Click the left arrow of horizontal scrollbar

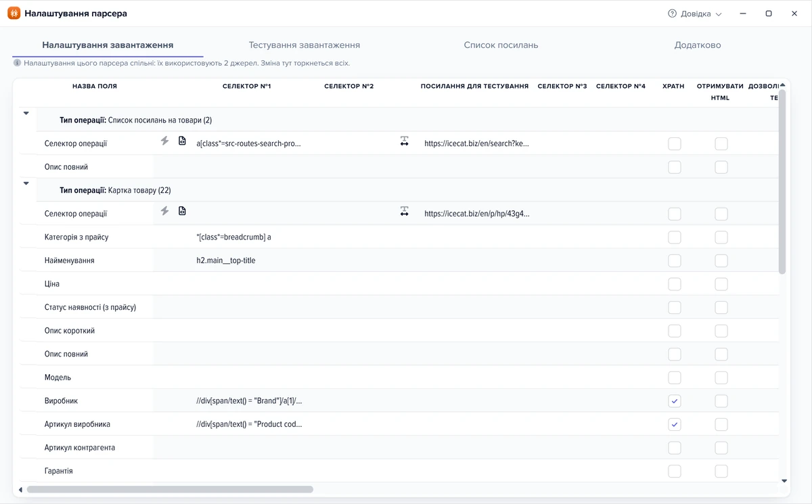point(20,489)
